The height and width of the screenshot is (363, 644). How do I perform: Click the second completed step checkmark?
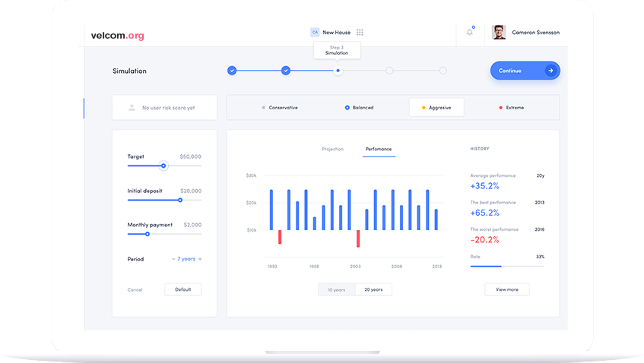pos(286,71)
